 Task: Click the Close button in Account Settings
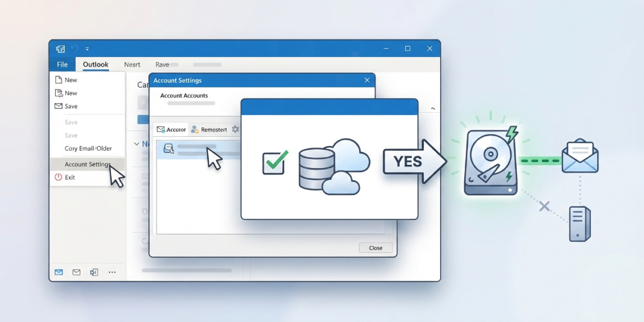coord(376,248)
